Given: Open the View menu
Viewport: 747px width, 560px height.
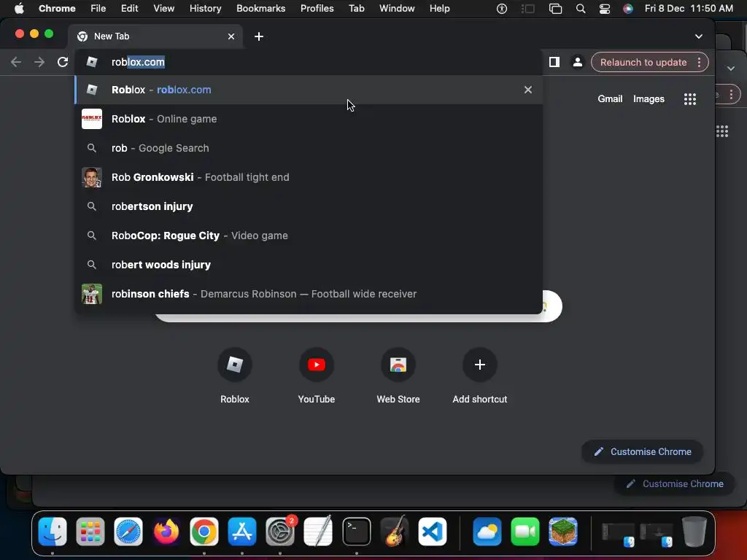Looking at the screenshot, I should (163, 8).
